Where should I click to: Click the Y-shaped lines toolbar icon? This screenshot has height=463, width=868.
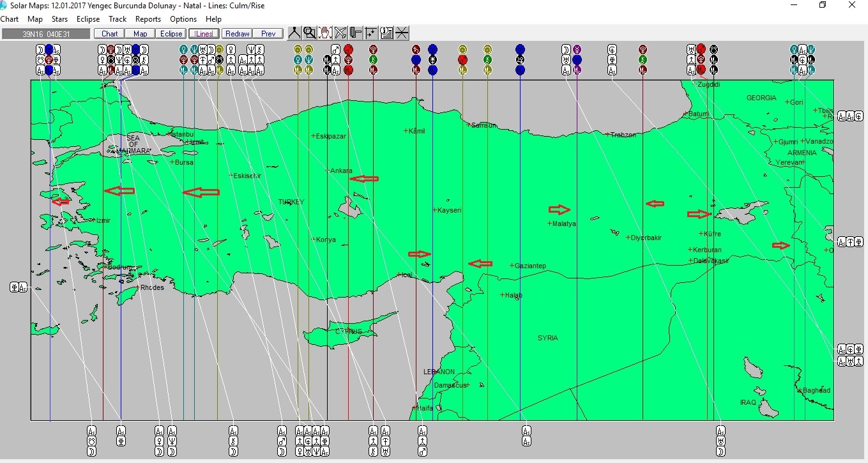[294, 33]
